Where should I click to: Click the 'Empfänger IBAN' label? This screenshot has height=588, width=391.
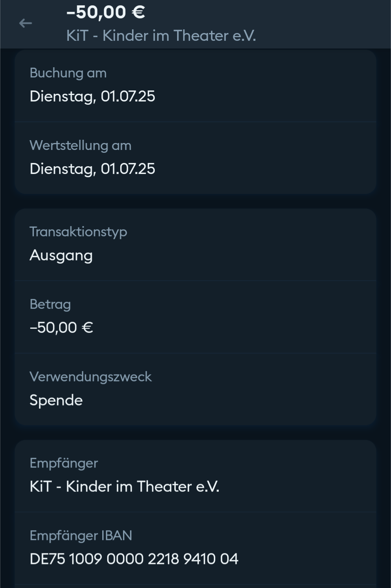pos(81,536)
